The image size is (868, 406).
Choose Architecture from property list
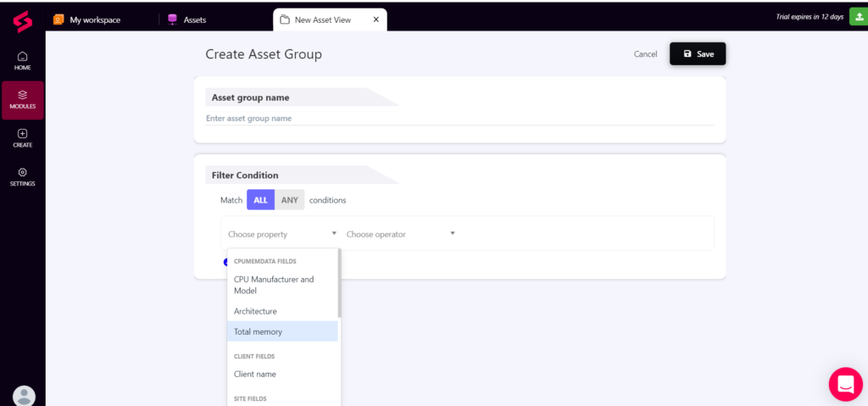click(282, 311)
